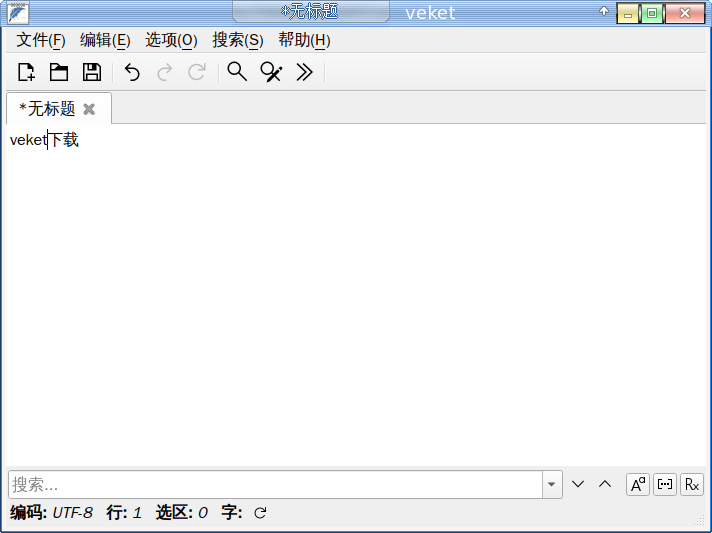Minimize the window with yellow button

[628, 13]
